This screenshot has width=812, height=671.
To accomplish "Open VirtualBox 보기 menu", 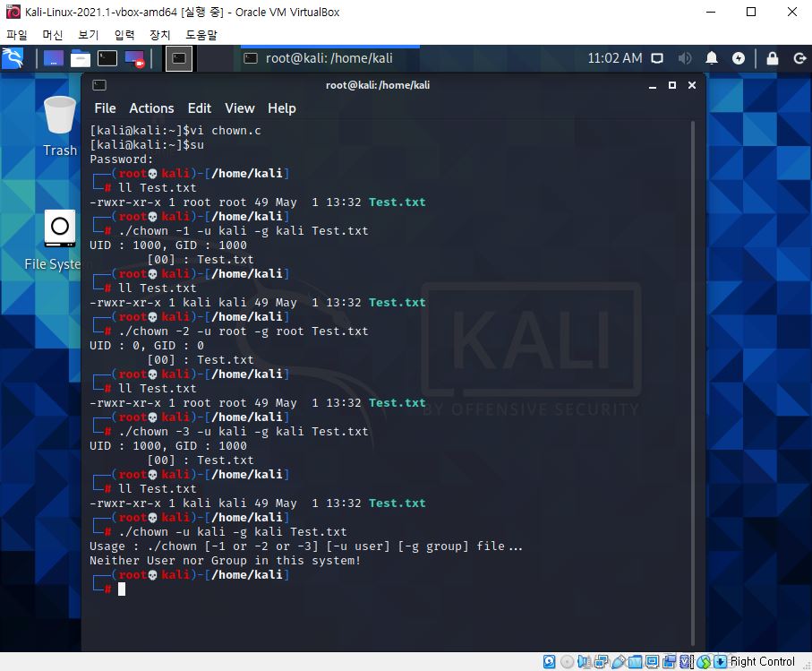I will coord(89,35).
